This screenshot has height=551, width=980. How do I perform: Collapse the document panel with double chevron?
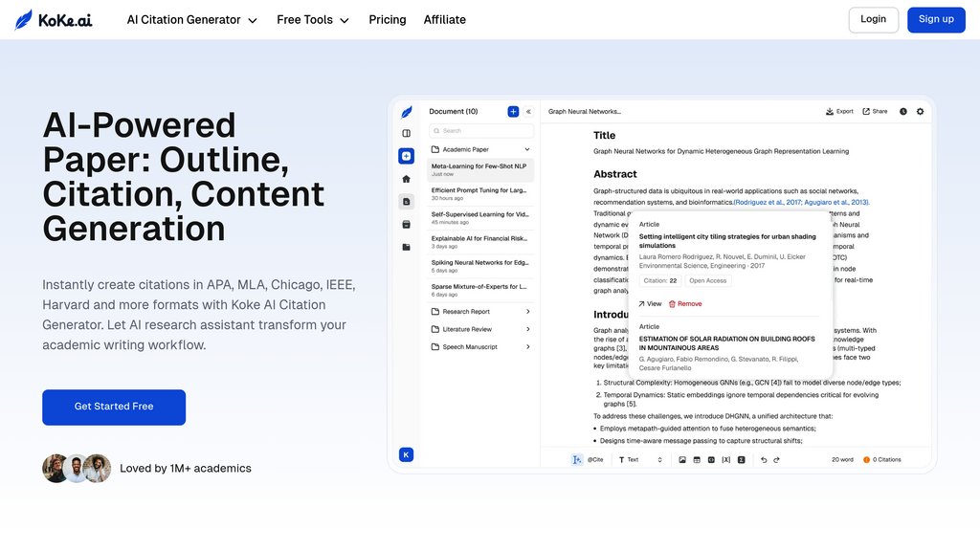[528, 111]
